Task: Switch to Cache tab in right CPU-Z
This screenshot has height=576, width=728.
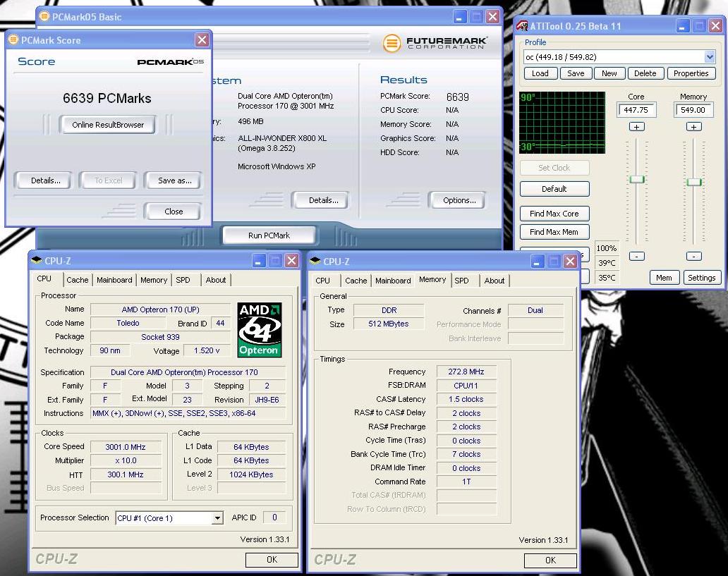Action: [x=356, y=281]
